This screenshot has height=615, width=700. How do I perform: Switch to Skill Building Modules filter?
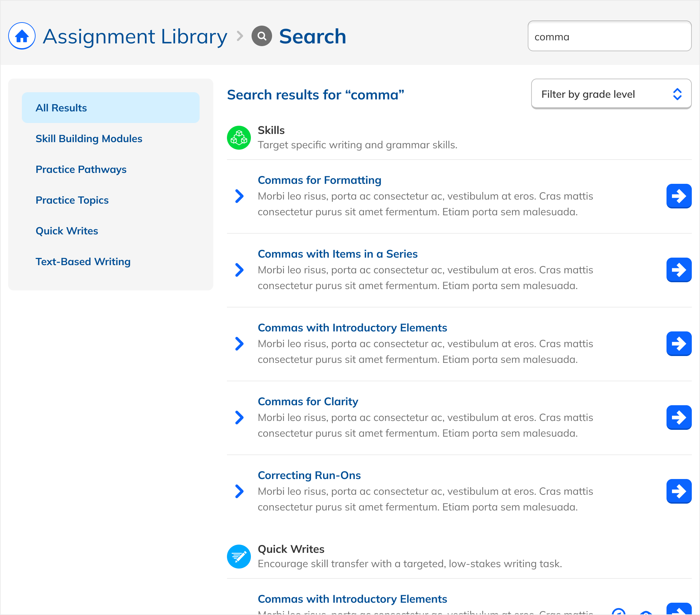[x=89, y=139]
